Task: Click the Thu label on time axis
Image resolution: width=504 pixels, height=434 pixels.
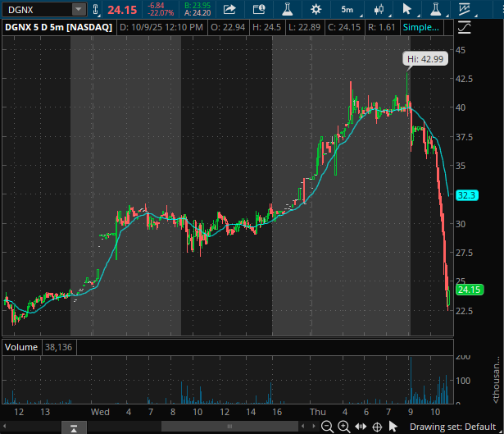Action: (318, 412)
